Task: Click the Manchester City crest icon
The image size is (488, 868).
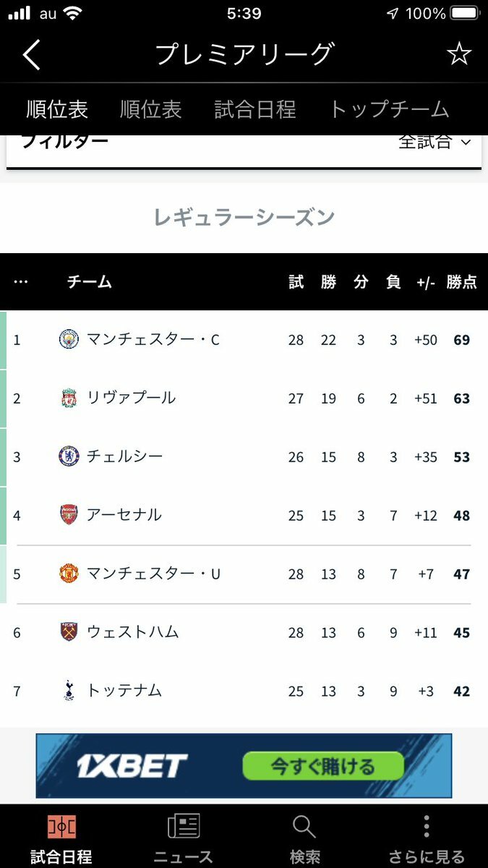Action: click(x=69, y=339)
